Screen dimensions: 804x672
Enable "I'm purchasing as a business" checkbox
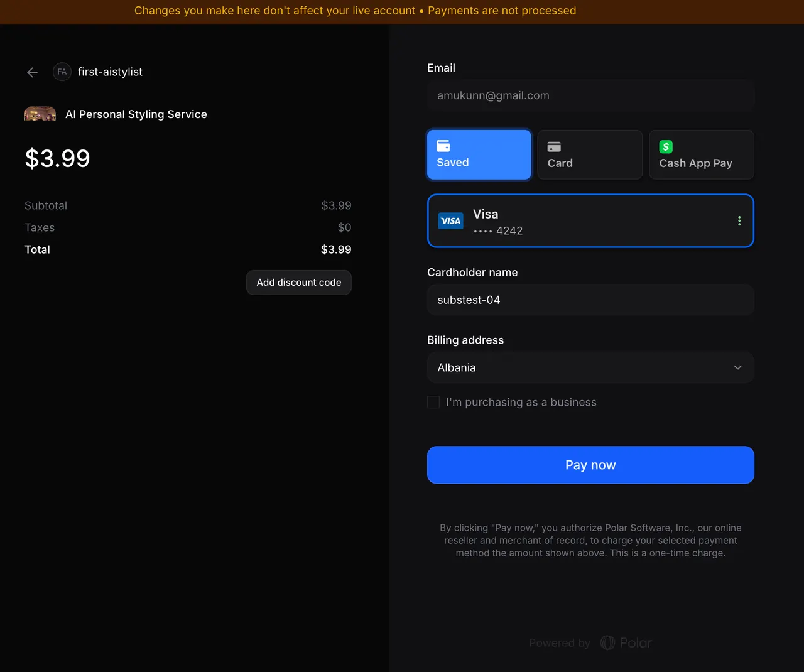(433, 402)
